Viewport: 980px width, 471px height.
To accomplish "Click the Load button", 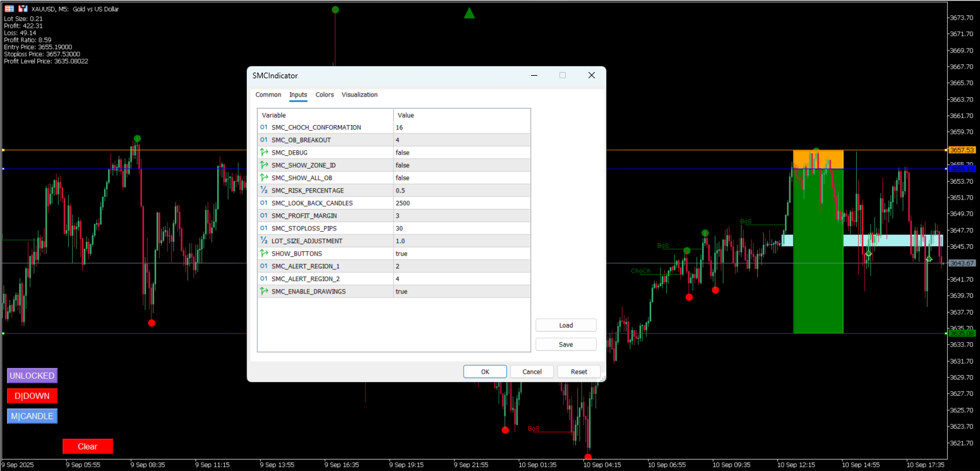I will tap(566, 325).
